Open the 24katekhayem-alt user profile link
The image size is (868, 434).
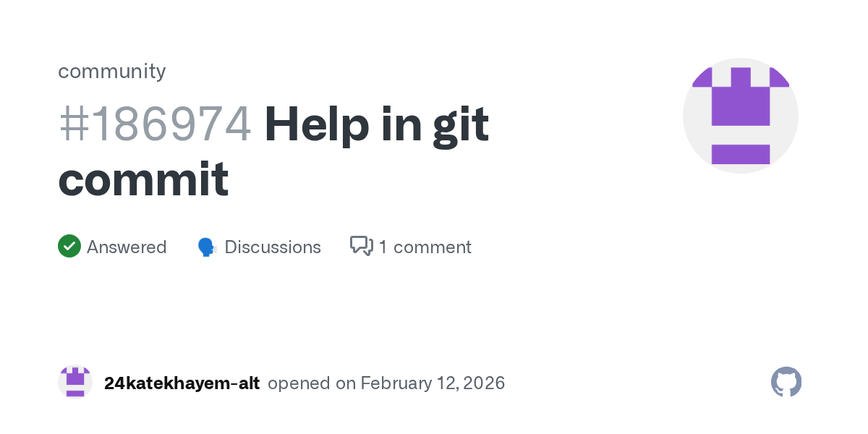pos(182,383)
